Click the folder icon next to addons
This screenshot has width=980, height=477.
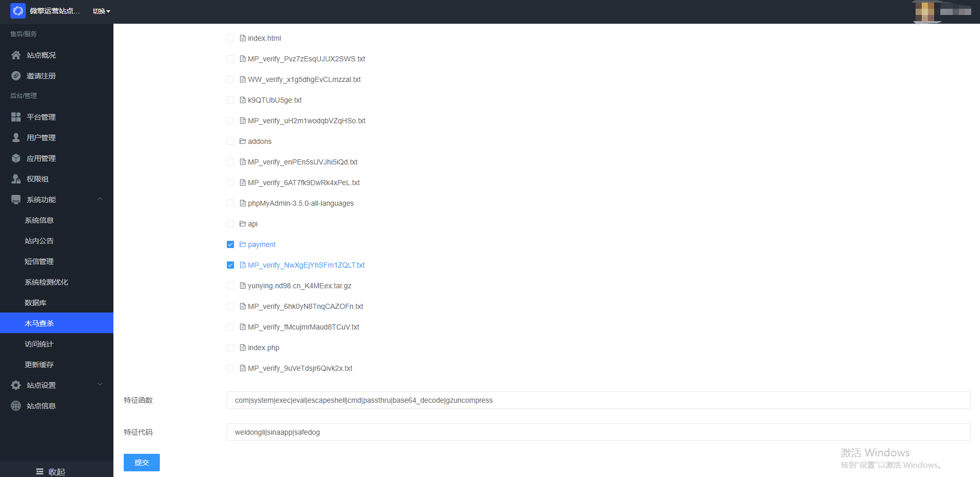point(242,141)
